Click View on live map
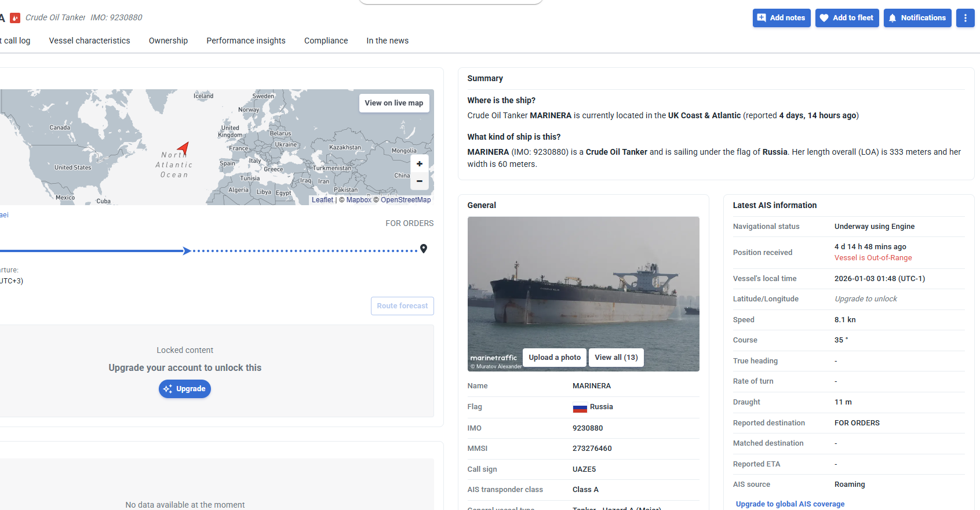Screen dimensions: 980x510 point(394,103)
